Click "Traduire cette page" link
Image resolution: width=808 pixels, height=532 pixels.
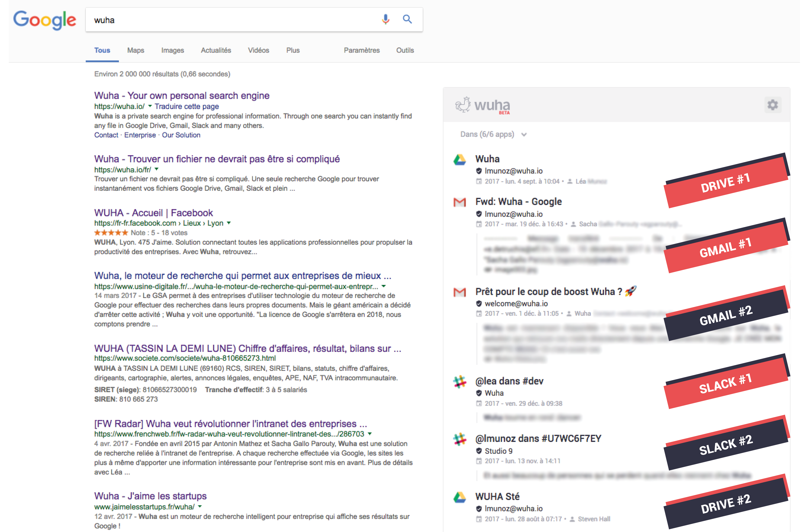[x=187, y=106]
